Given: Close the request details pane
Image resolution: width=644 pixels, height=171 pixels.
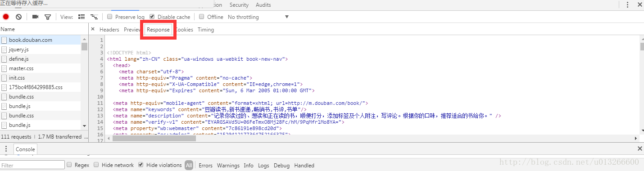Looking at the screenshot, I should tap(93, 29).
